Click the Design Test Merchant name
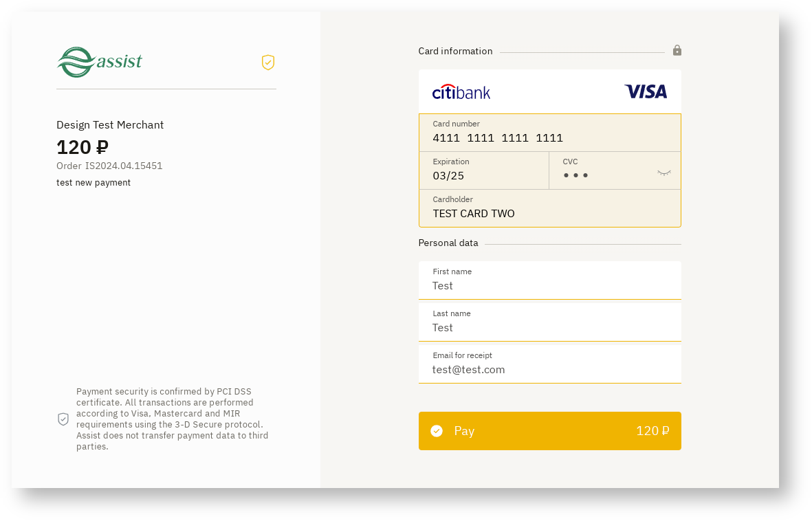 coord(110,125)
